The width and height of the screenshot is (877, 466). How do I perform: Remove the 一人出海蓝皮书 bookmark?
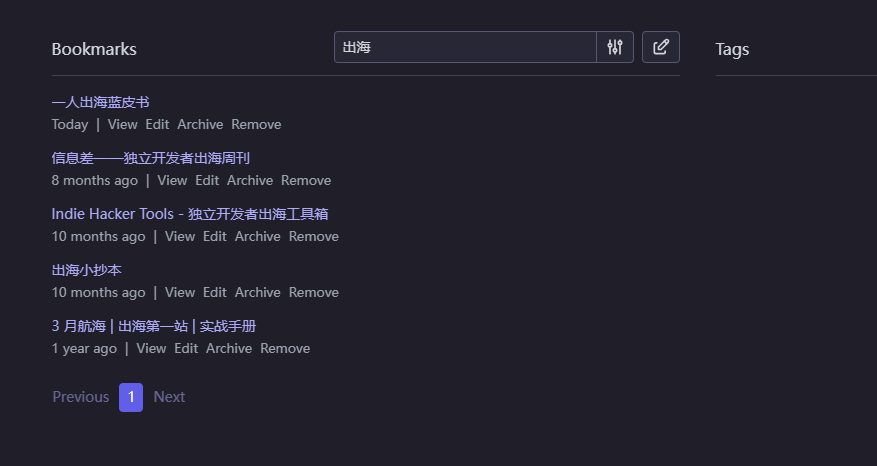256,124
